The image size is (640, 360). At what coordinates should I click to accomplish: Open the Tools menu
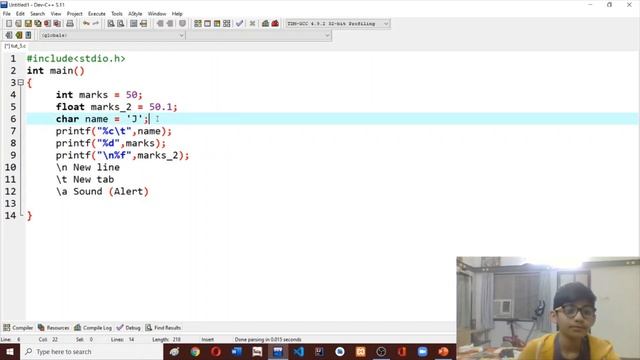click(117, 13)
